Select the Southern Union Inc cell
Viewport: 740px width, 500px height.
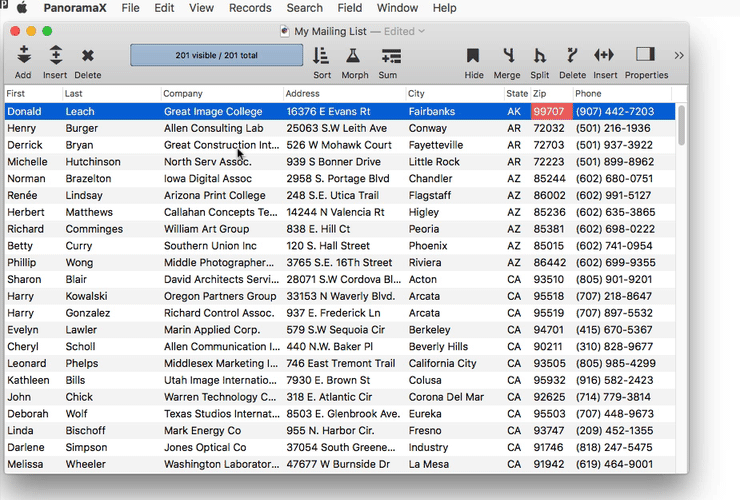click(x=210, y=246)
